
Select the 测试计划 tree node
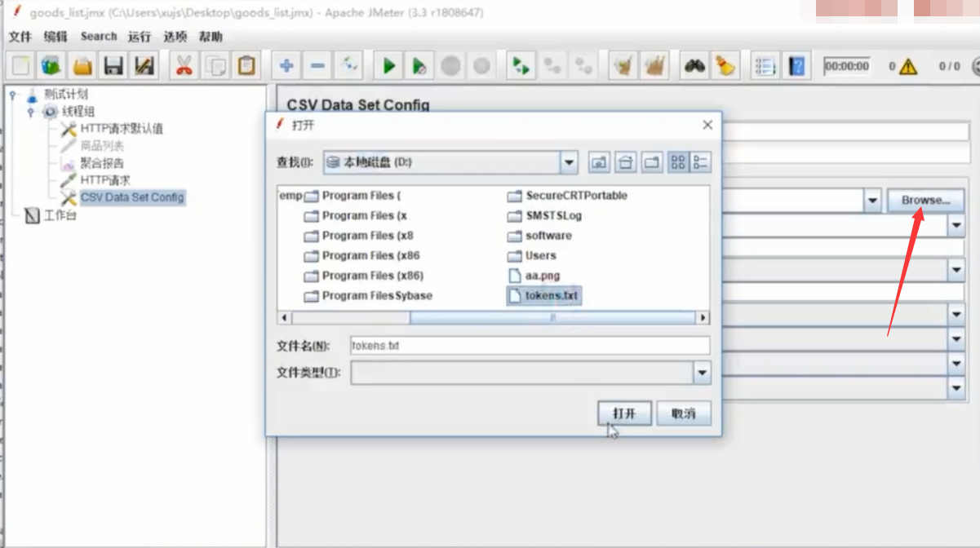(66, 95)
